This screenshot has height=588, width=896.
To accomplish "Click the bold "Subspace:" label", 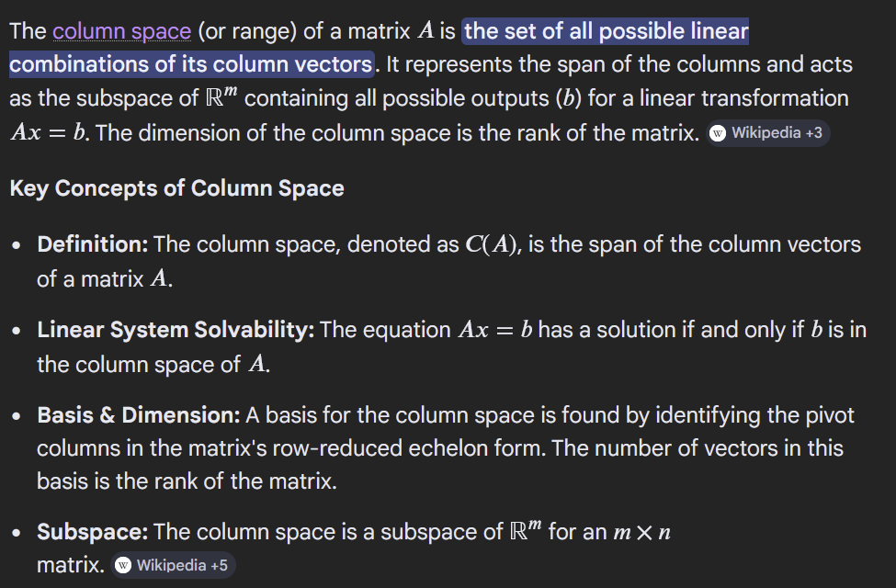I will 93,531.
